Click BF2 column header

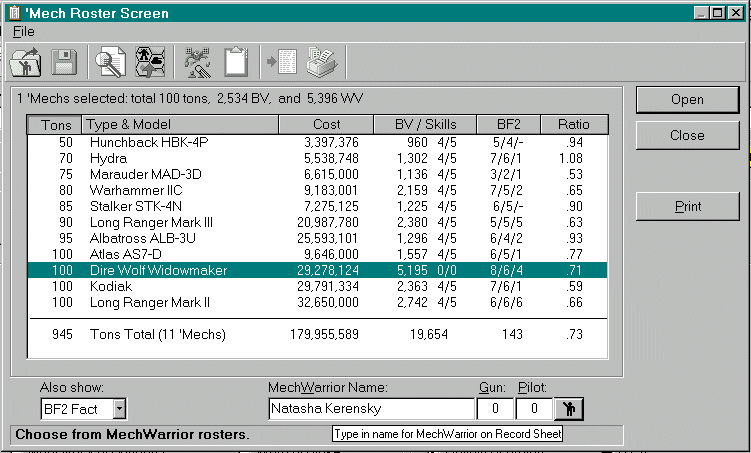tap(509, 125)
